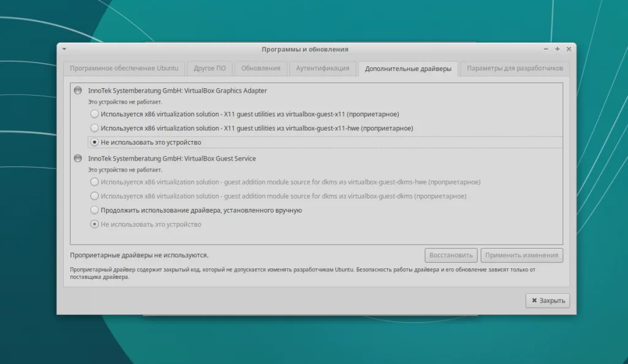Click the proprietary driver explanation paragraph
Image resolution: width=628 pixels, height=364 pixels.
pyautogui.click(x=303, y=273)
